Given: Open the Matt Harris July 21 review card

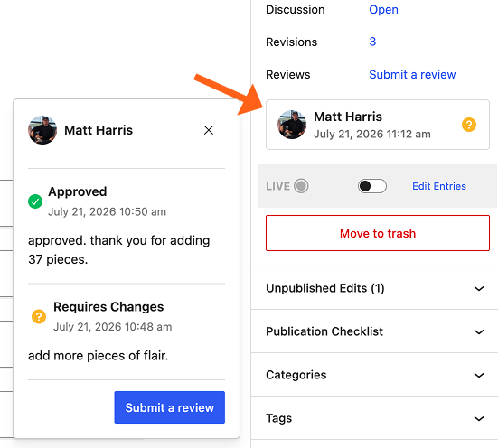Looking at the screenshot, I should 378,125.
